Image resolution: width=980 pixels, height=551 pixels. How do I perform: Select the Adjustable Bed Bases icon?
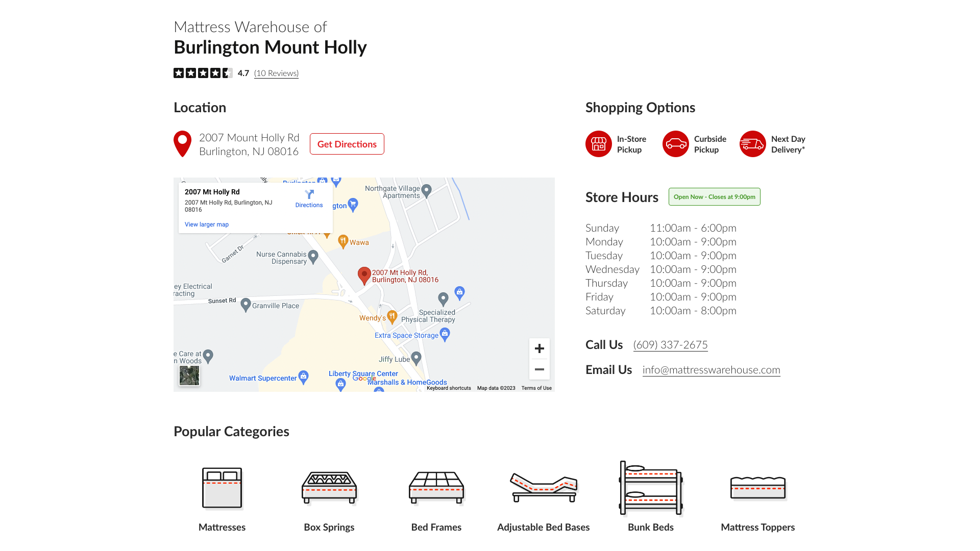tap(543, 487)
